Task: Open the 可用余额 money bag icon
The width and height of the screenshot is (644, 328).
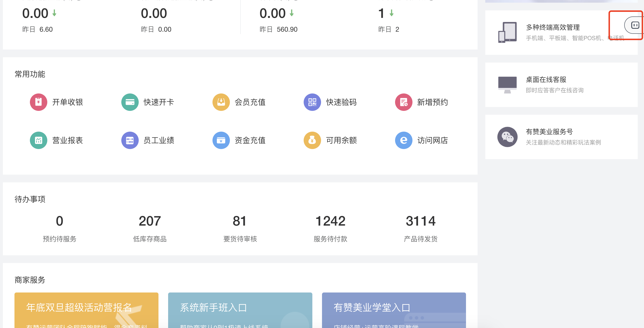Action: tap(312, 140)
